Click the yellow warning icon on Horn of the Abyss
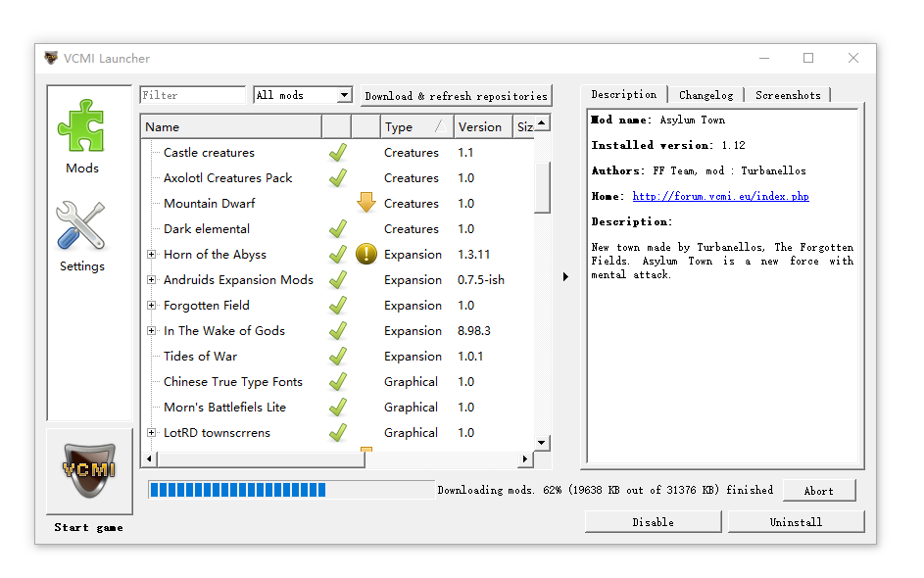The height and width of the screenshot is (578, 924). coord(366,255)
